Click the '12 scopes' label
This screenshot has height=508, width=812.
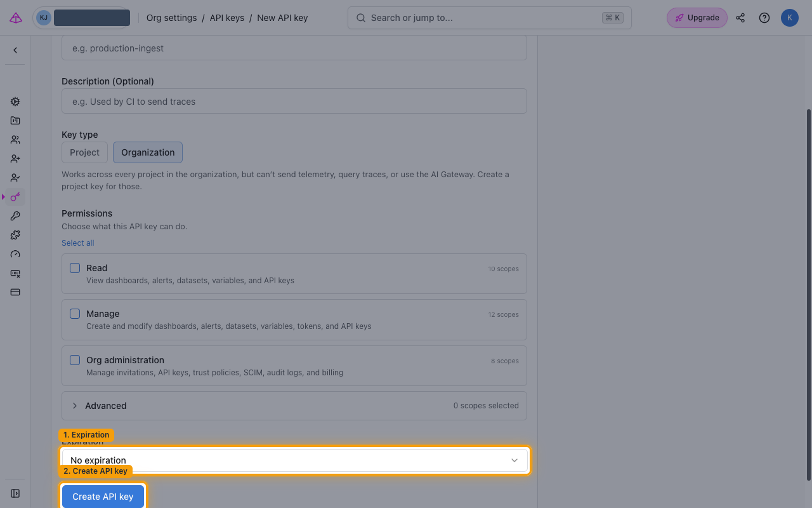[x=504, y=314]
